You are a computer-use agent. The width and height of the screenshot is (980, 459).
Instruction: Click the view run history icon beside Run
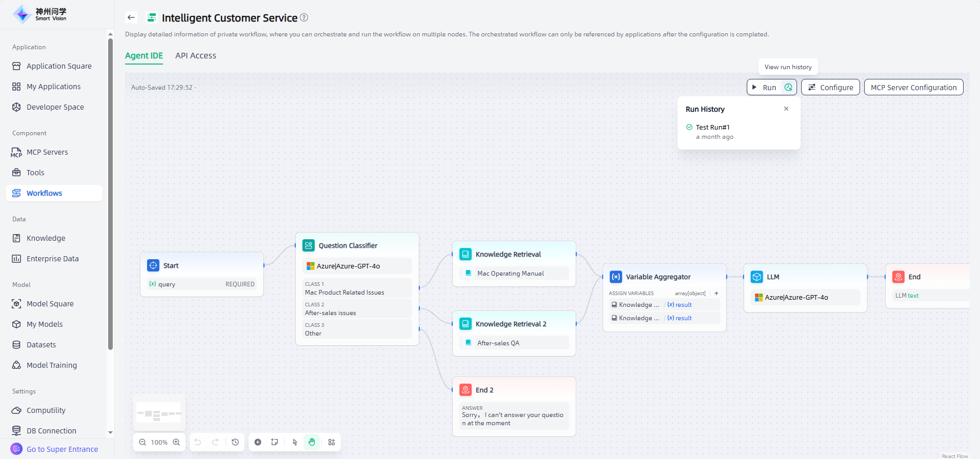(x=788, y=88)
